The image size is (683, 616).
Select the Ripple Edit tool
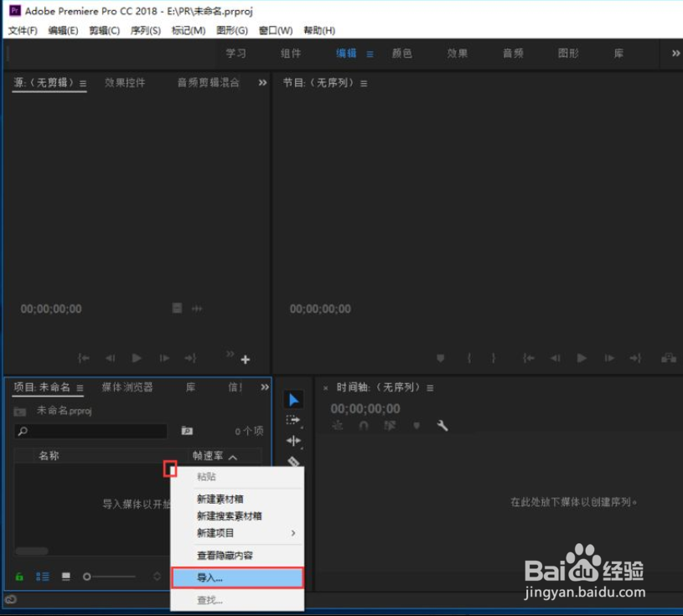[293, 441]
